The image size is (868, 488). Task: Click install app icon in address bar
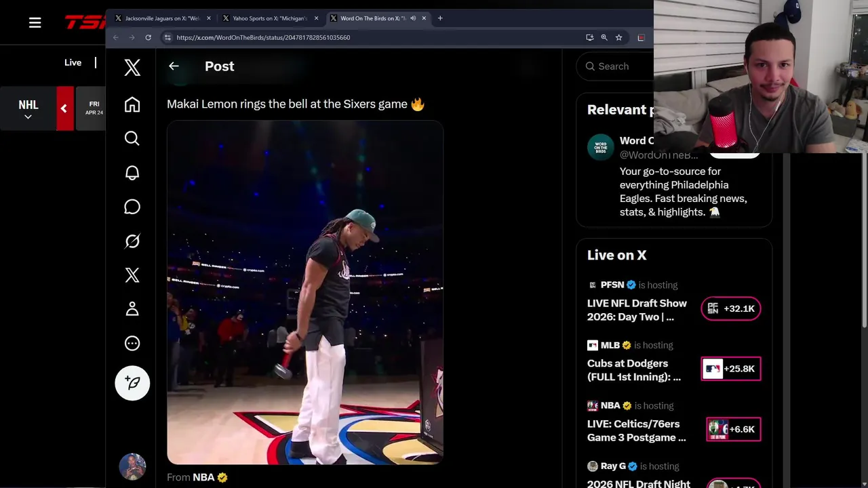tap(589, 37)
